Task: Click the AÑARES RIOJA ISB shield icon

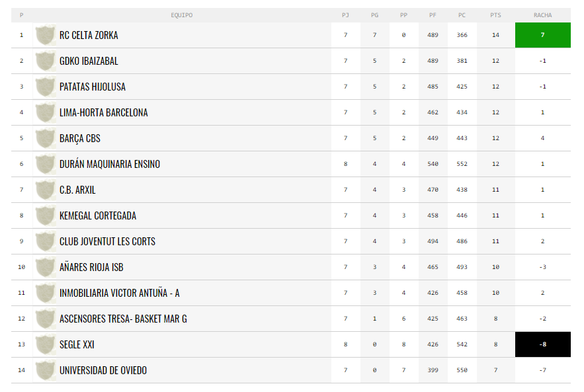Action: (x=45, y=267)
